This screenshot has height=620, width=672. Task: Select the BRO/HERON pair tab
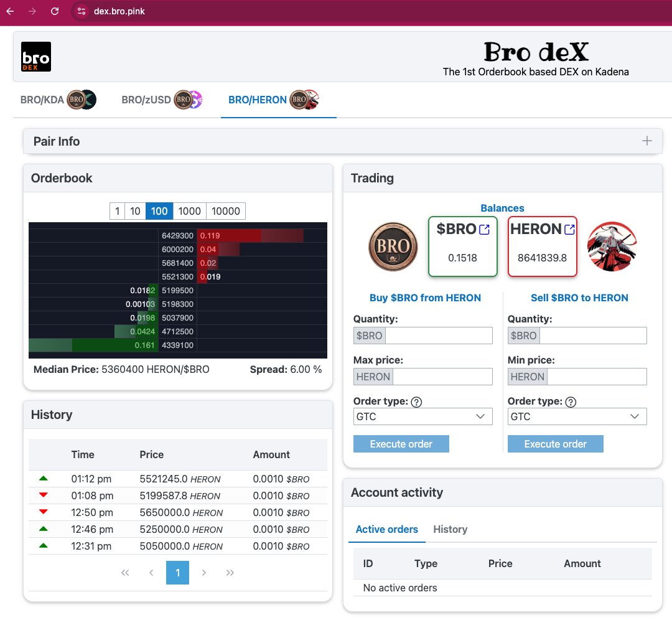coord(279,100)
